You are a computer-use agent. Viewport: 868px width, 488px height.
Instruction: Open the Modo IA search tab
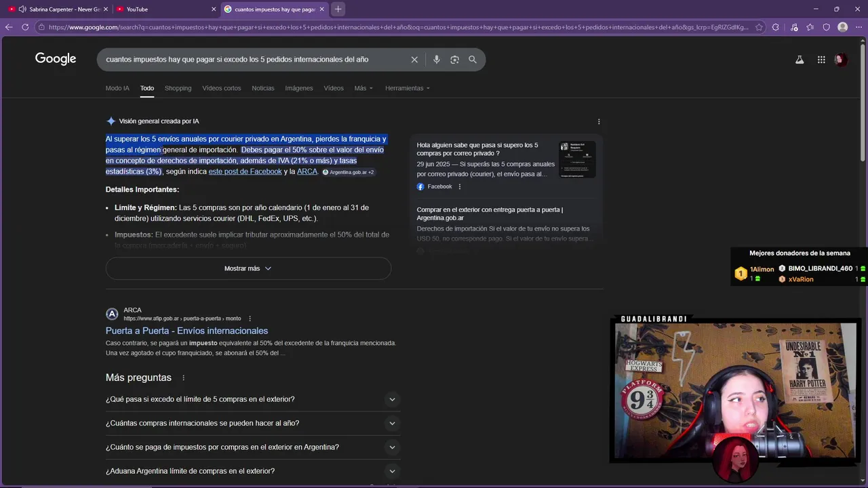(117, 88)
